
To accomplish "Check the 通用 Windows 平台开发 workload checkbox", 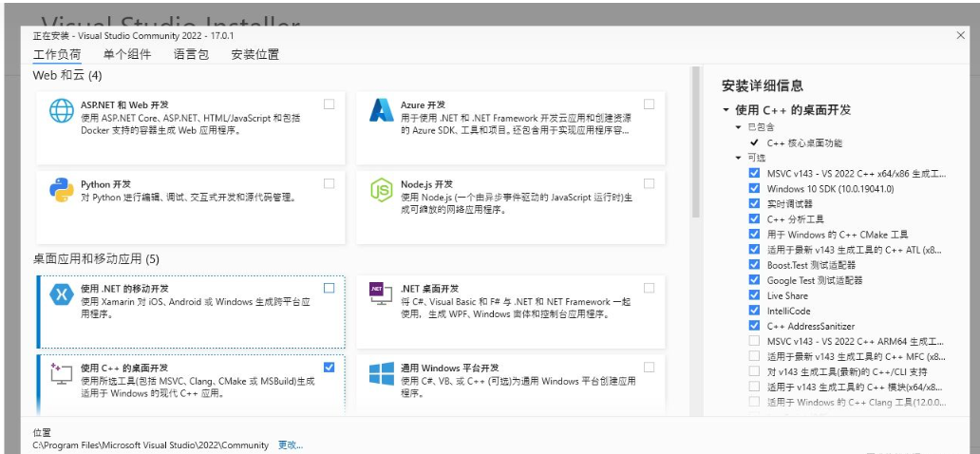I will (x=649, y=367).
